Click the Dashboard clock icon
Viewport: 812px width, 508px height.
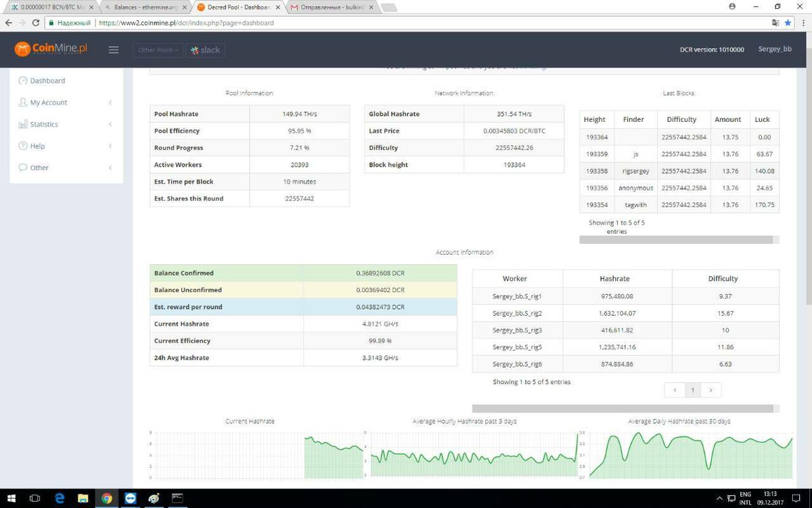[x=23, y=81]
